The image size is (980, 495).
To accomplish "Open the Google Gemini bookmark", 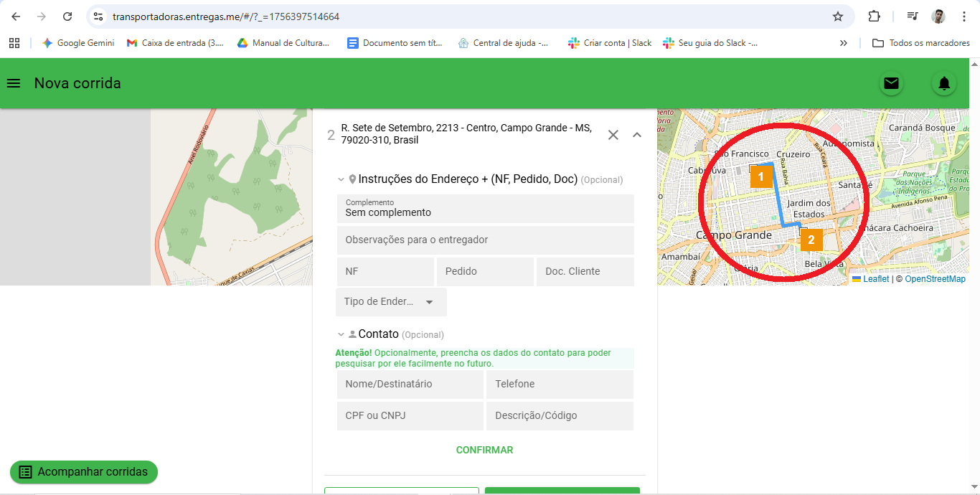I will 78,43.
